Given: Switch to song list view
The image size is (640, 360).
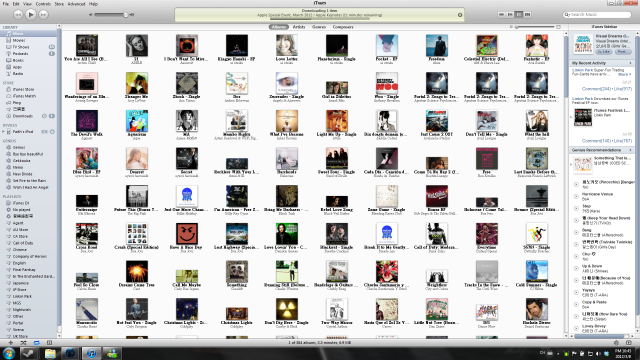Looking at the screenshot, I should pos(501,15).
